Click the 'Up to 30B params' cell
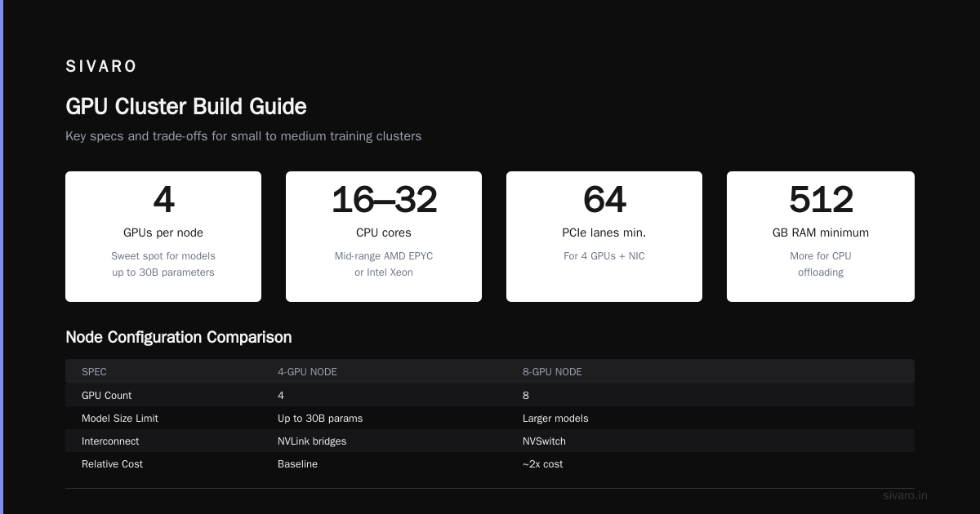 coord(320,418)
